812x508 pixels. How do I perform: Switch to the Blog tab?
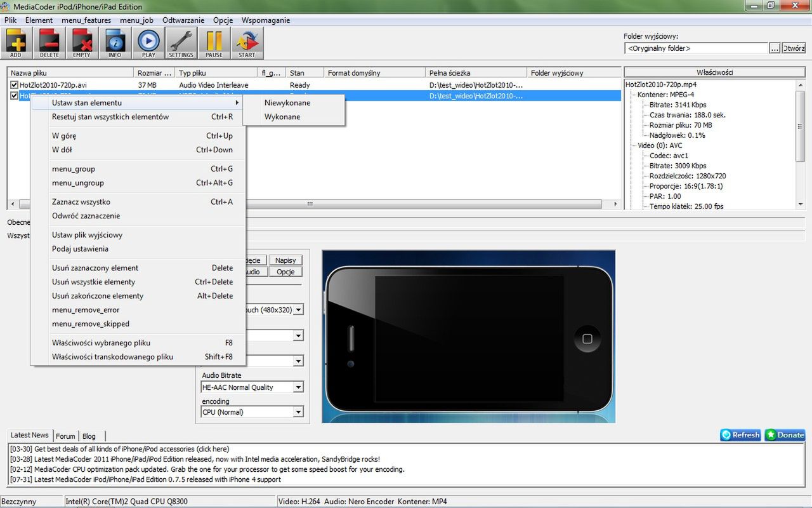[89, 436]
